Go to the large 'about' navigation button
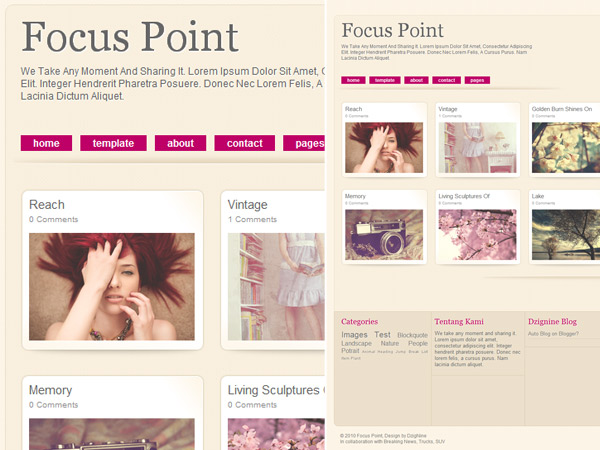Image resolution: width=600 pixels, height=450 pixels. coord(180,143)
